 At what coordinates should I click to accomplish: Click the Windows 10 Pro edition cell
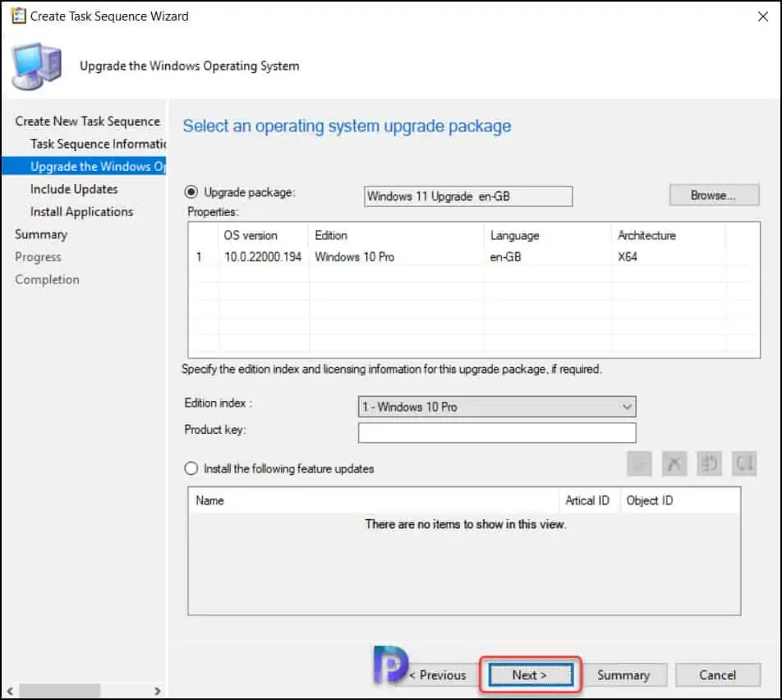pyautogui.click(x=355, y=257)
